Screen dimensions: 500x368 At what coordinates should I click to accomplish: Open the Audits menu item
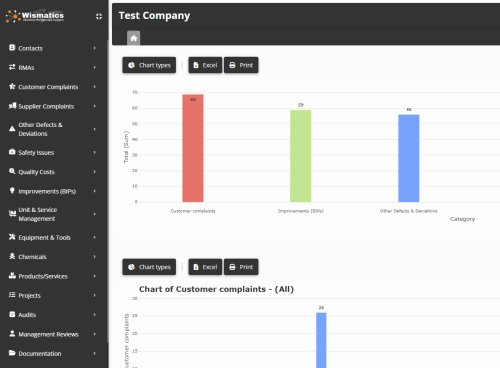pyautogui.click(x=53, y=315)
